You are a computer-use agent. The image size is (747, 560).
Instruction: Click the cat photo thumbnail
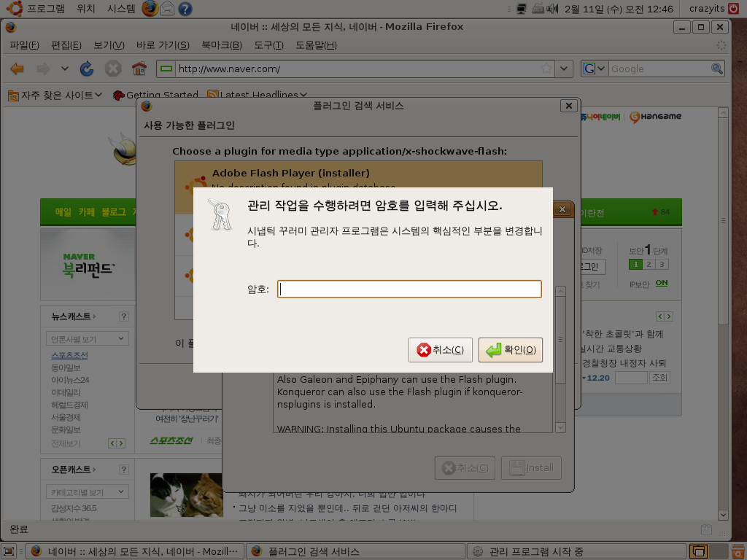(x=186, y=495)
